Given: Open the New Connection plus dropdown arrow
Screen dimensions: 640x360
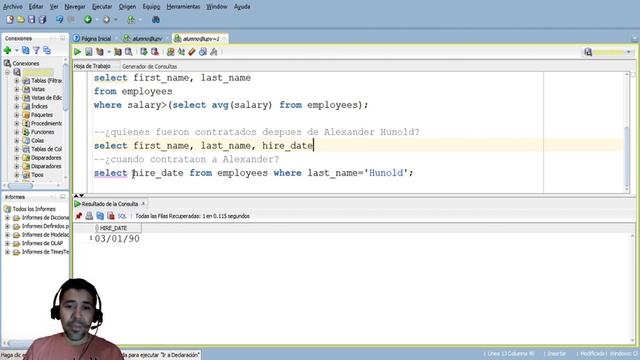Looking at the screenshot, I should click(x=17, y=51).
